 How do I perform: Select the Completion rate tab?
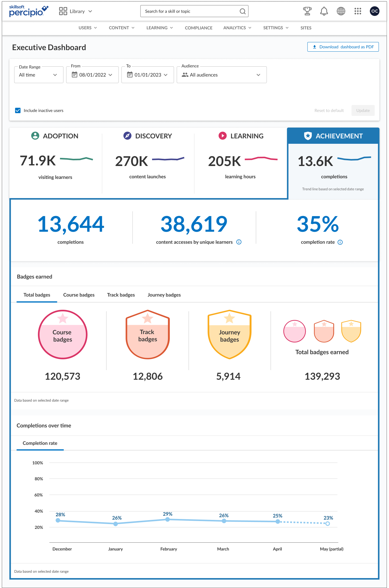[x=40, y=443]
